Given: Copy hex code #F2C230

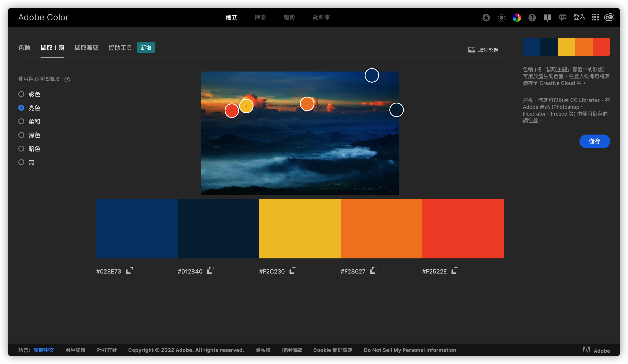Looking at the screenshot, I should (293, 271).
